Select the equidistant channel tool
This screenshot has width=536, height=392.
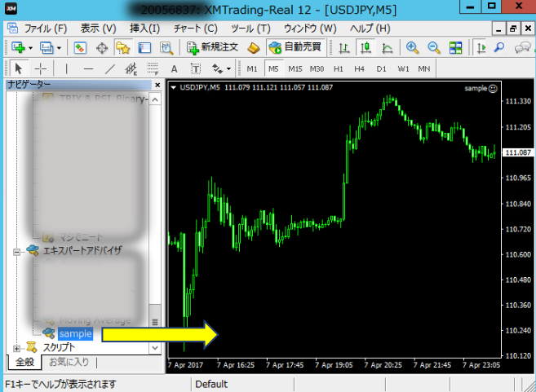[x=131, y=69]
